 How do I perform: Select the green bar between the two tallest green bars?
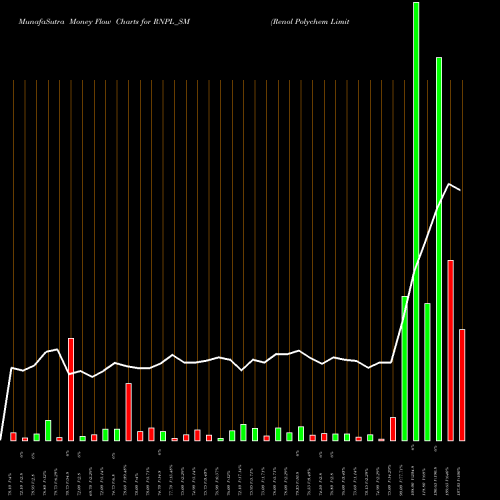tap(427, 372)
